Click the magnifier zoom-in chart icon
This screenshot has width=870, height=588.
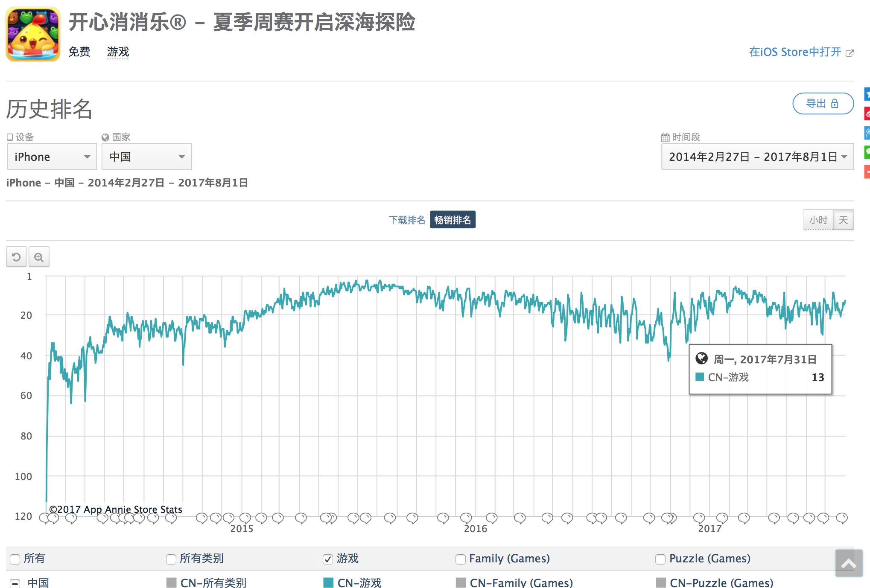pos(39,257)
